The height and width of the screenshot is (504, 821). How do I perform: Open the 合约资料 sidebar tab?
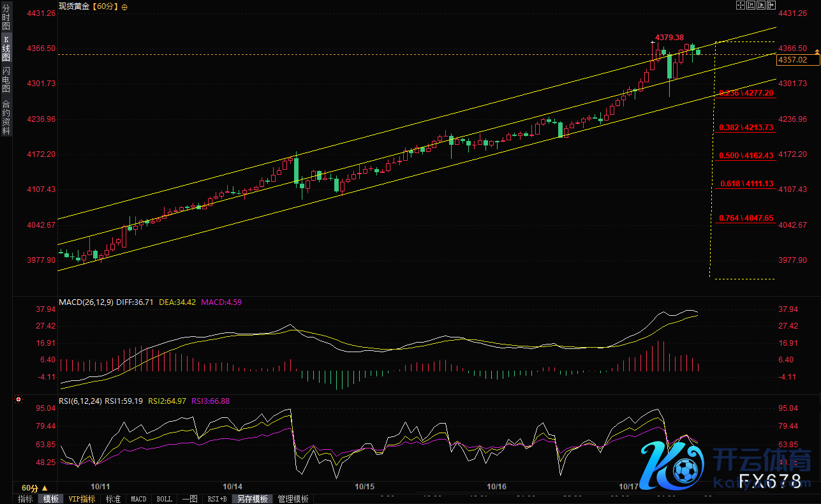coord(6,117)
